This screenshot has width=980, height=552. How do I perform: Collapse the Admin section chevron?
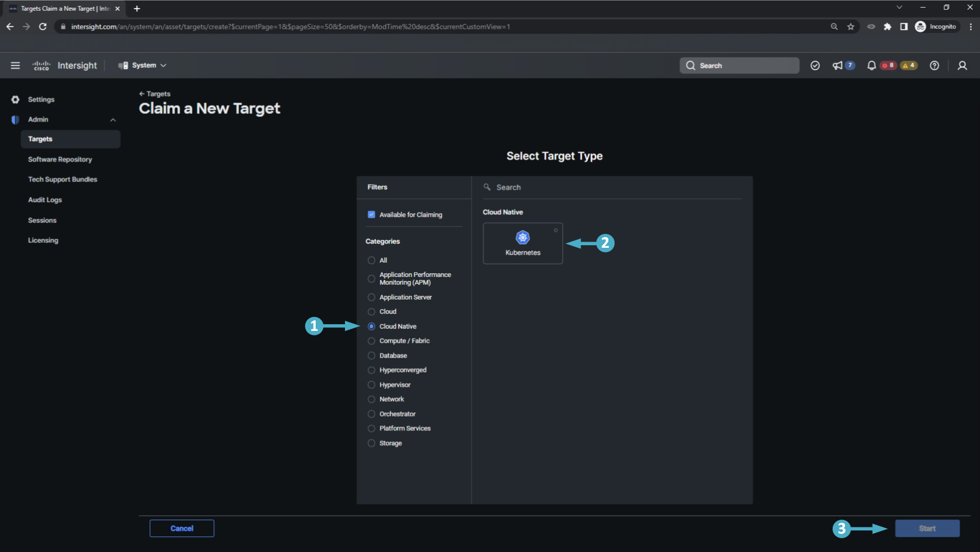click(113, 120)
